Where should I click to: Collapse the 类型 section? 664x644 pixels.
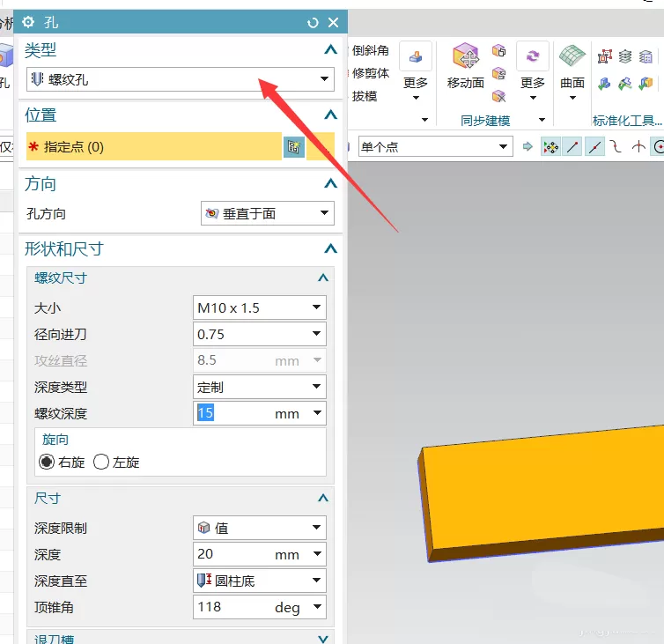point(331,50)
